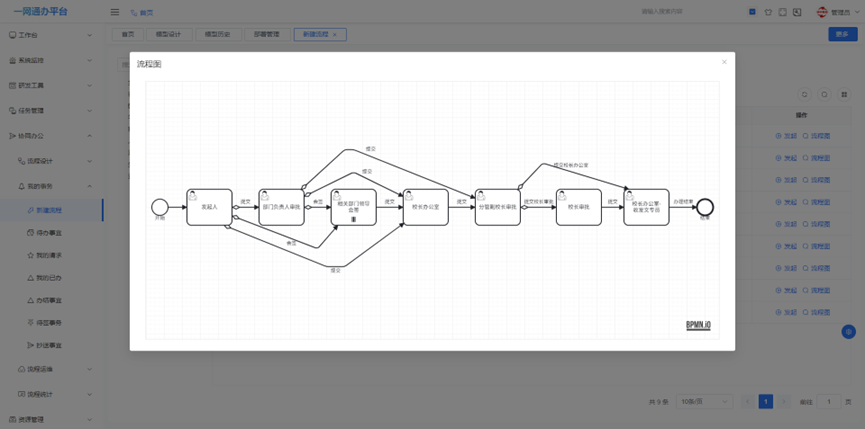Viewport: 865px width, 429px height.
Task: Click the pin icon beside 待签事务
Action: click(x=31, y=323)
